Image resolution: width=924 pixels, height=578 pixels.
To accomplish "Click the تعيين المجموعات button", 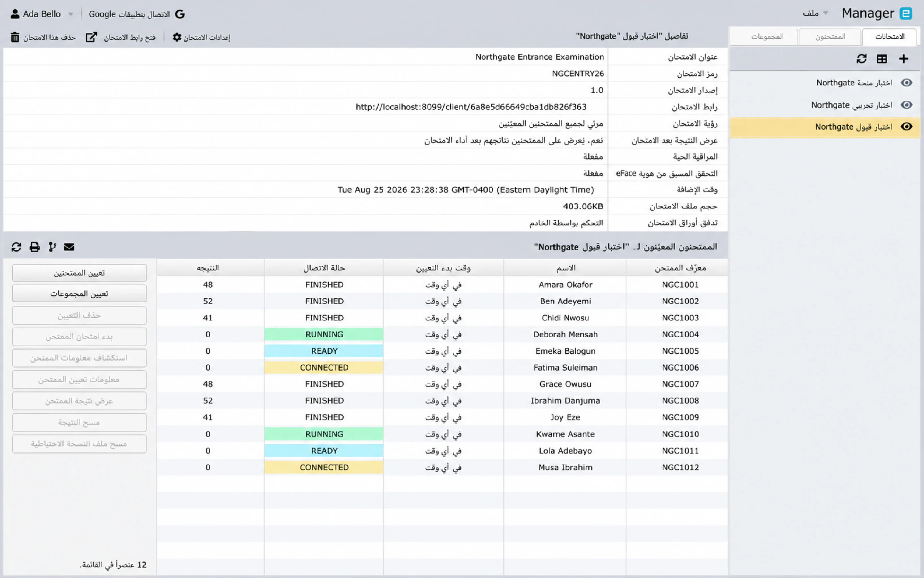I will 79,293.
